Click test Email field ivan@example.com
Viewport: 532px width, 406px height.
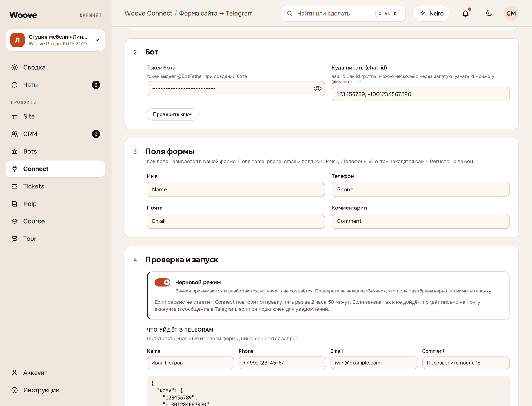pos(374,363)
